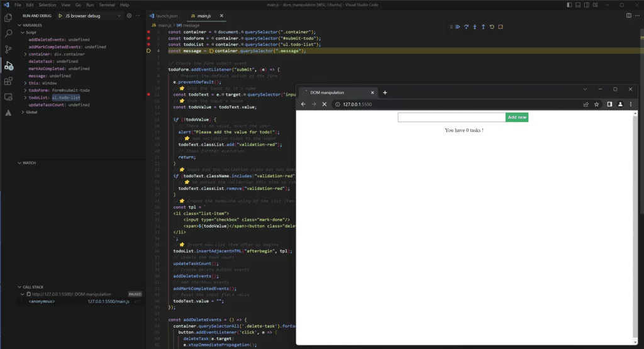Collapse the WATCH section
This screenshot has width=644, height=349.
[x=19, y=163]
